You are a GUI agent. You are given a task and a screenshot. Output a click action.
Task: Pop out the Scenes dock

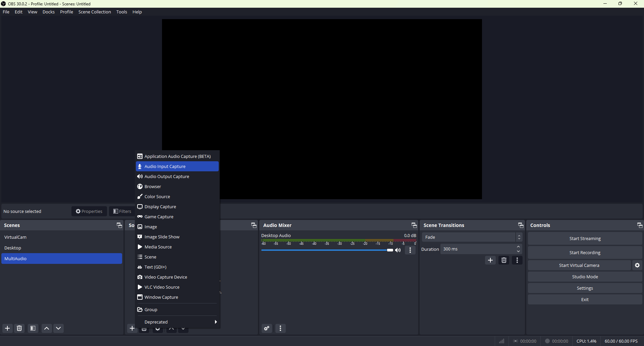(x=119, y=225)
